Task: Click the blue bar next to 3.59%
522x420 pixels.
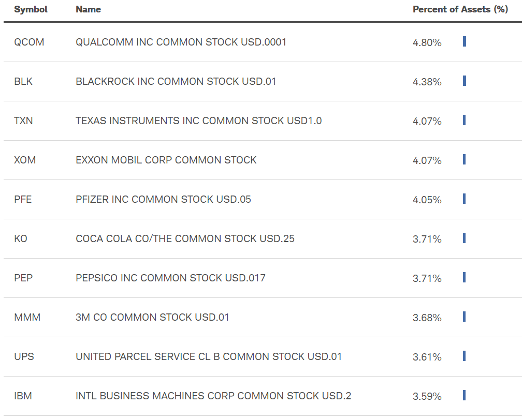Action: [x=464, y=395]
